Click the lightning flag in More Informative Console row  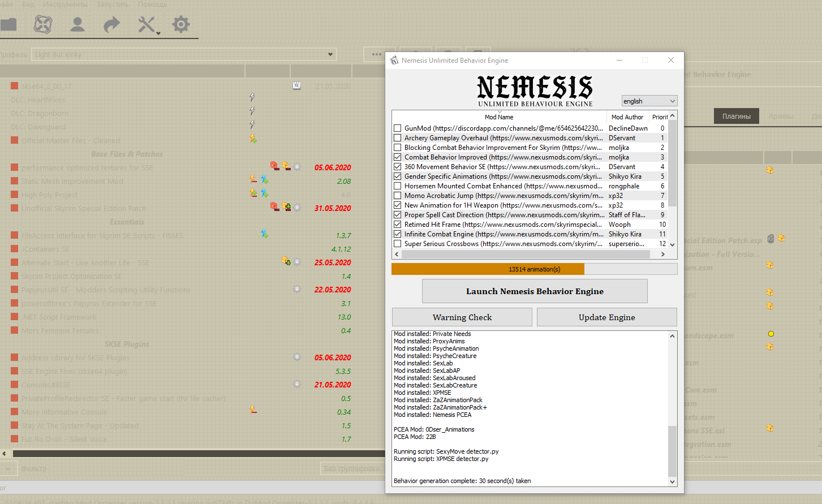253,411
